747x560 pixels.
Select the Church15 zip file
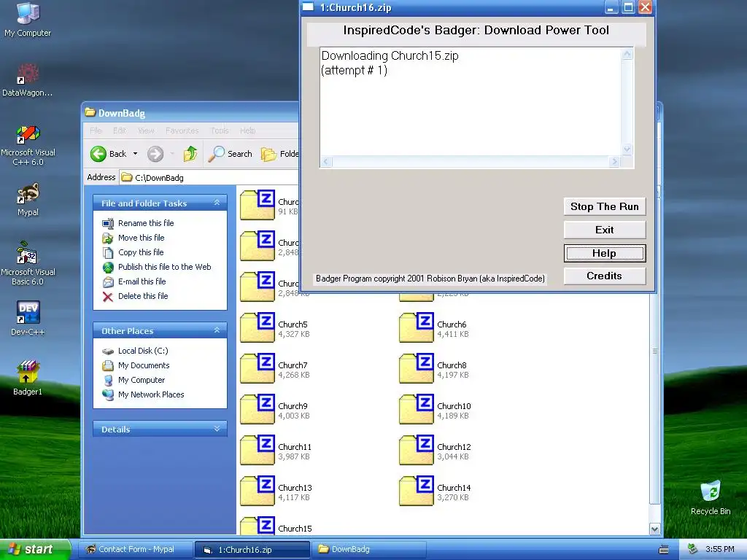[276, 526]
